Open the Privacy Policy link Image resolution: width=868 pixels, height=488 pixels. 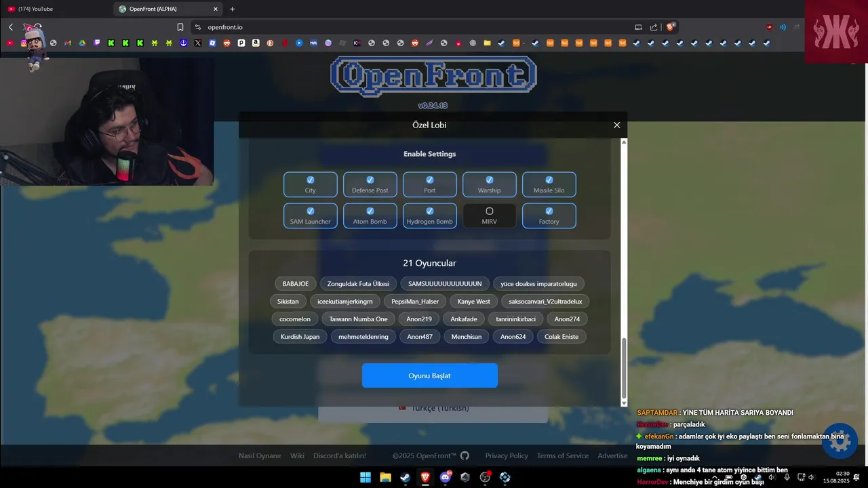pos(507,455)
